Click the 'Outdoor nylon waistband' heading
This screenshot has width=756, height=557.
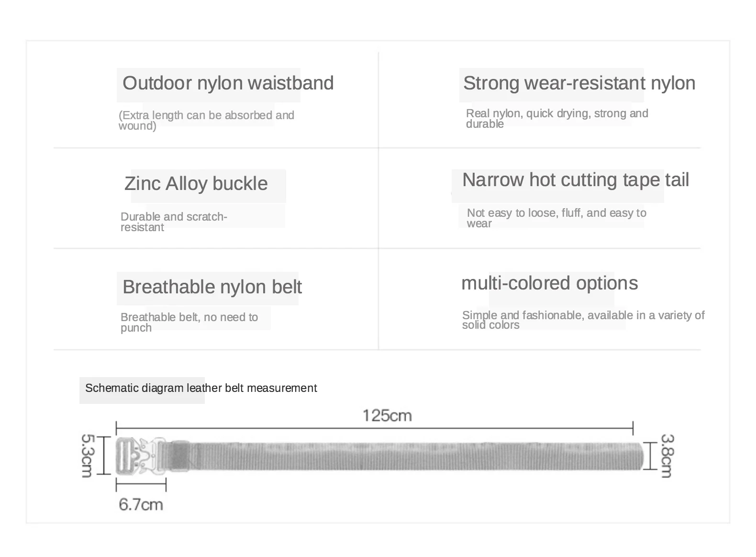[x=228, y=83]
